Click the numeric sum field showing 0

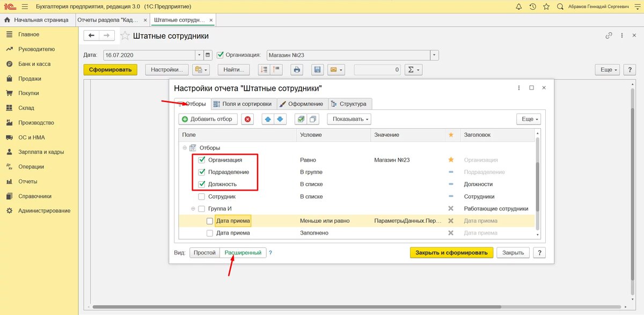(378, 70)
